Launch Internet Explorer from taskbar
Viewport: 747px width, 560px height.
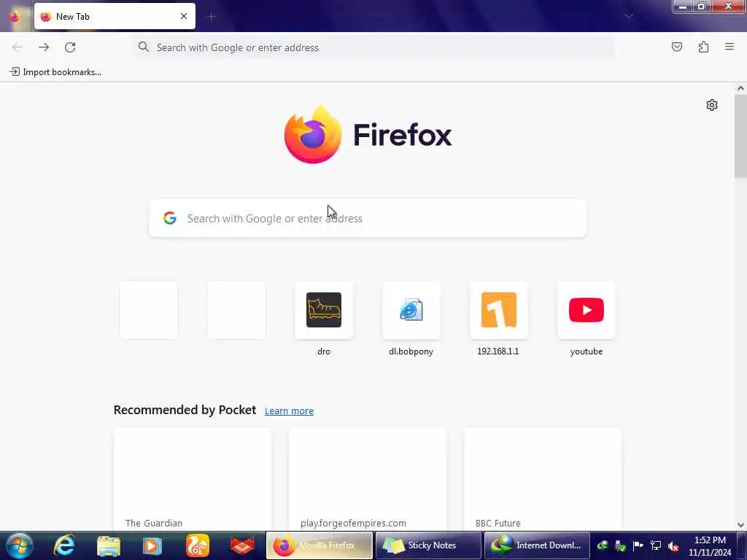(64, 545)
